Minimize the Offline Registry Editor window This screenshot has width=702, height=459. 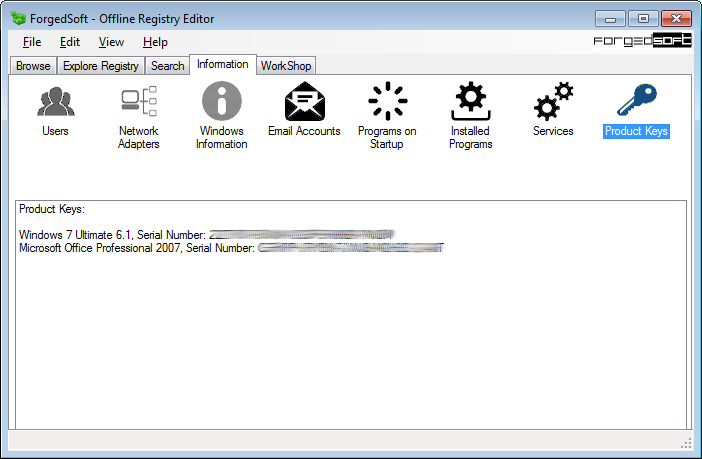tap(610, 19)
